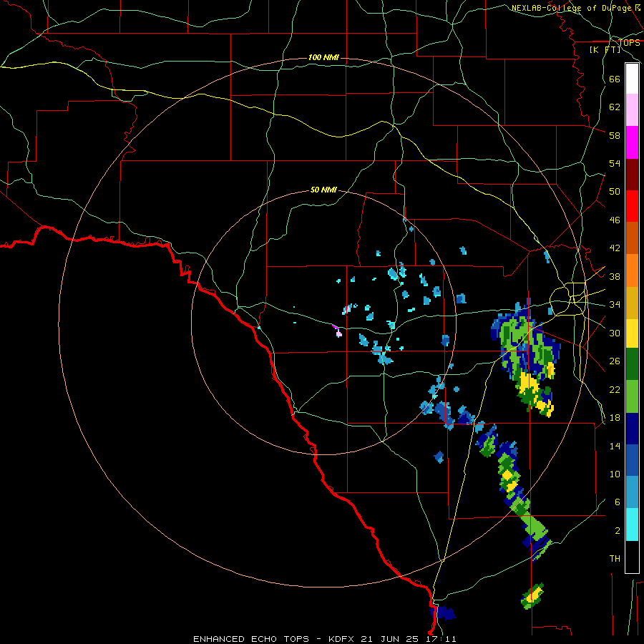Click the "TOPS" legend heading
The height and width of the screenshot is (644, 644).
(629, 42)
